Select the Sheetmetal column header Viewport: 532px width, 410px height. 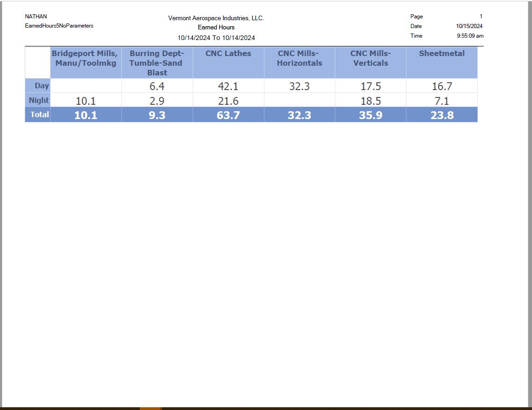click(442, 63)
